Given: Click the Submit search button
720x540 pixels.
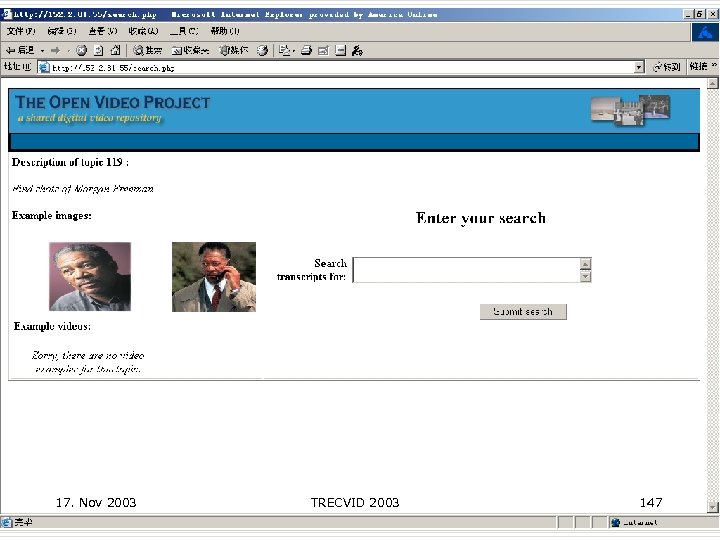Looking at the screenshot, I should tap(523, 311).
